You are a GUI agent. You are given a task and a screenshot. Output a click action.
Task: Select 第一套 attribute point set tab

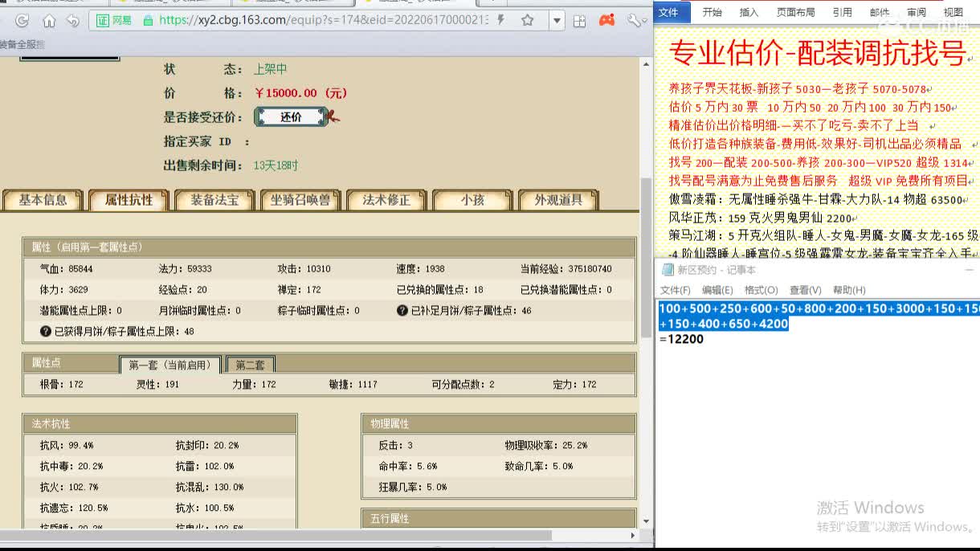170,365
